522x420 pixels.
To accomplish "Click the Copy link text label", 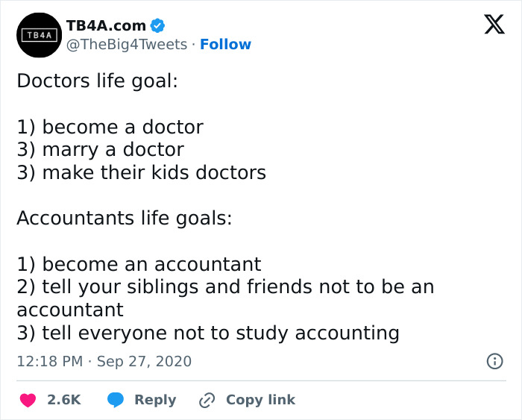I will (260, 400).
